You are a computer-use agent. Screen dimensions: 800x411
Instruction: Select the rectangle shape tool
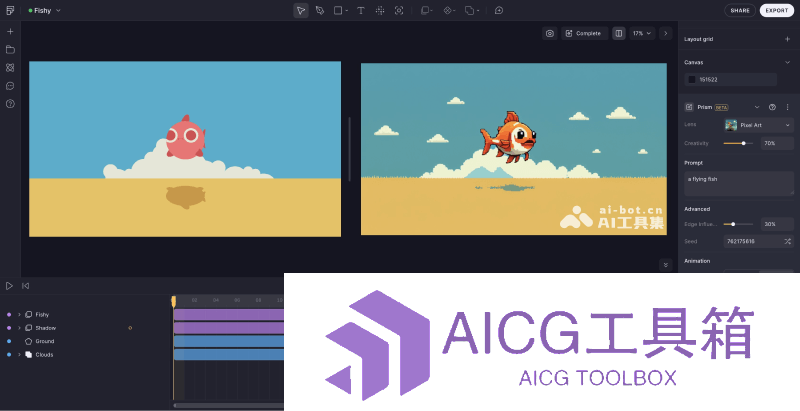340,10
